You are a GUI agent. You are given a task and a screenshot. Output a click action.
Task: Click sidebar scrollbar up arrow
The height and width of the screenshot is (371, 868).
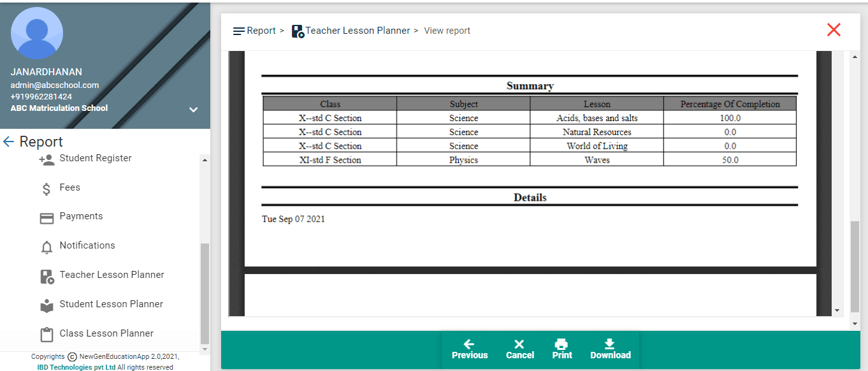(x=205, y=159)
